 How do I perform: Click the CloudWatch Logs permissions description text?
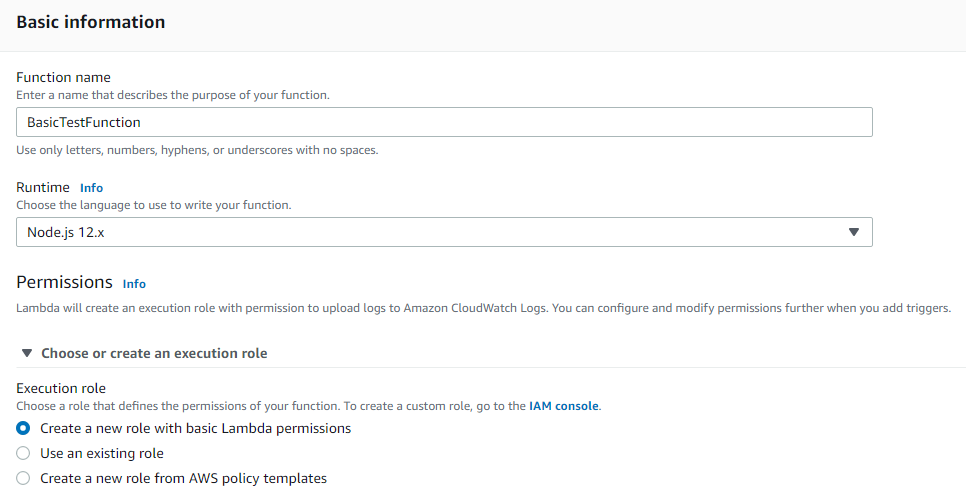(484, 308)
